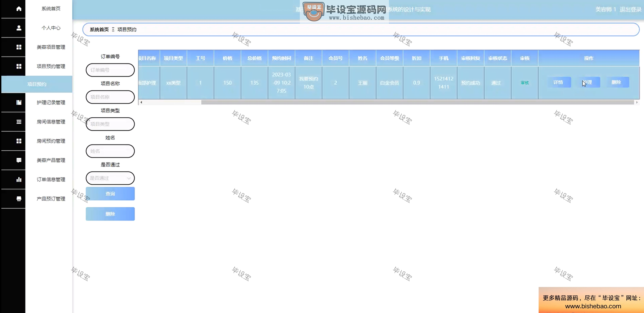Click the xx类型 cell
The width and height of the screenshot is (644, 313).
click(x=173, y=83)
